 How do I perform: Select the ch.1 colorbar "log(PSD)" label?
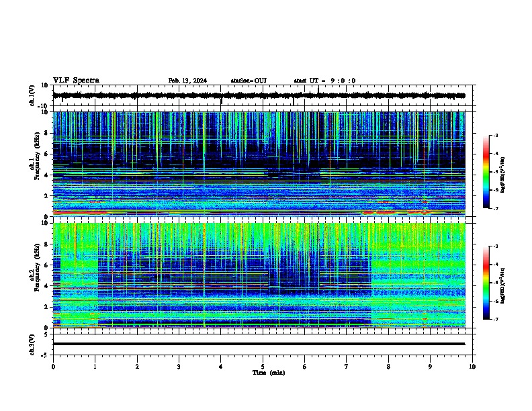point(502,175)
